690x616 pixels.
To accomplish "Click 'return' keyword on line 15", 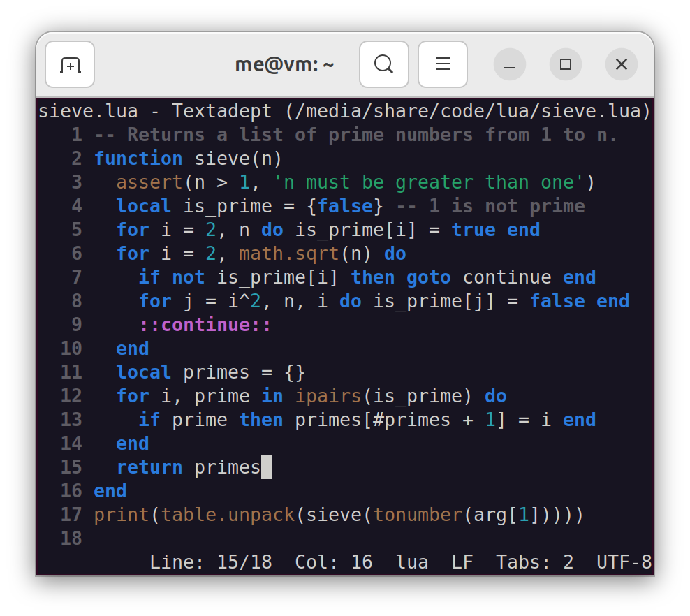I will coord(149,467).
